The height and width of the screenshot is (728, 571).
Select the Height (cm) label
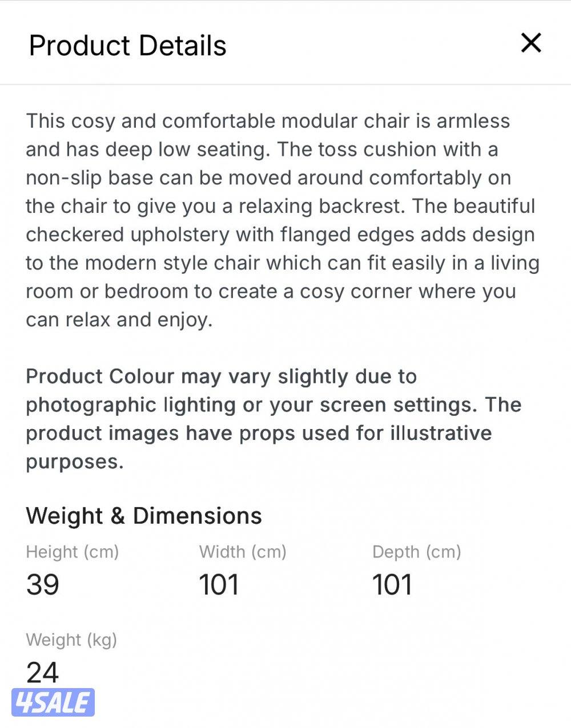coord(73,552)
